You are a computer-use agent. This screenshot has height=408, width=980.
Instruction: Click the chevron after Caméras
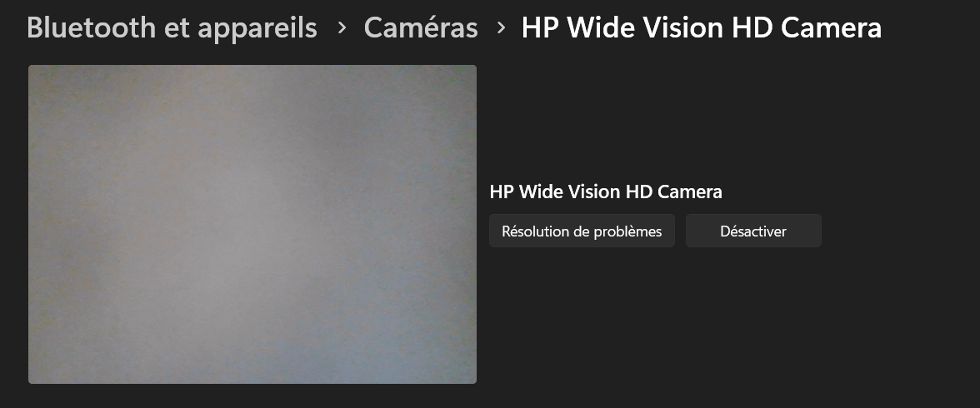click(501, 27)
